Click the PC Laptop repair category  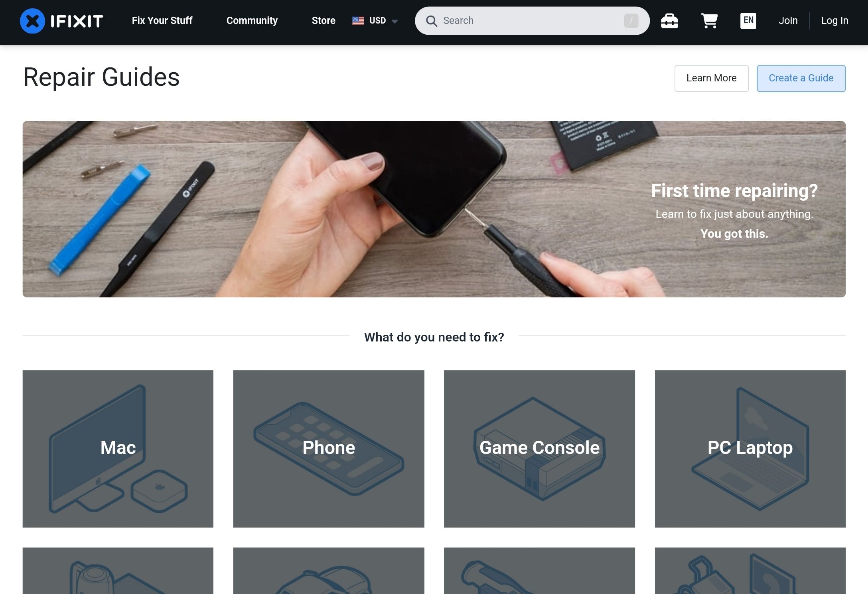[x=750, y=448]
